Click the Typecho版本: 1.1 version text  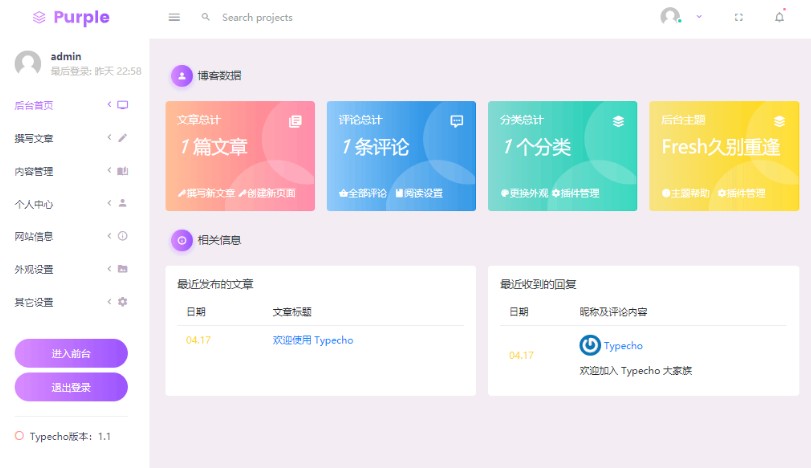pos(70,436)
